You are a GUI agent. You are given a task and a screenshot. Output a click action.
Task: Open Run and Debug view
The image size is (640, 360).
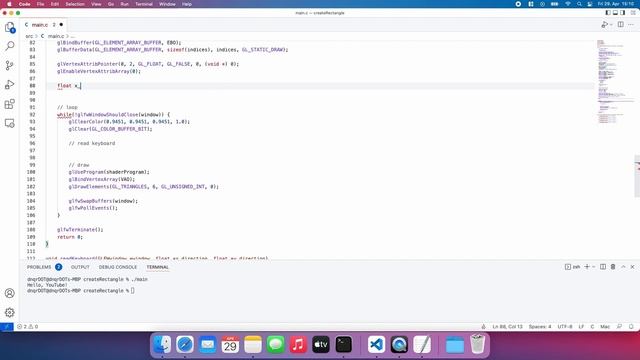point(10,84)
